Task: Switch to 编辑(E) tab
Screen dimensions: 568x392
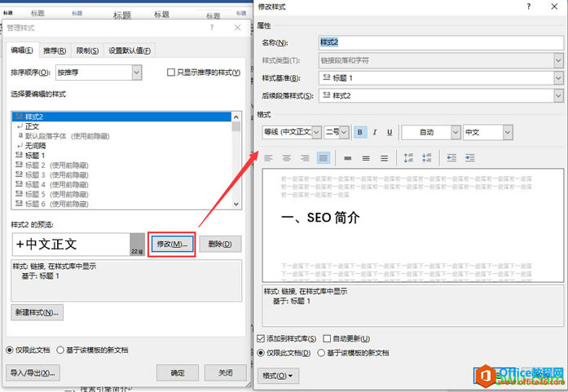Action: (22, 51)
